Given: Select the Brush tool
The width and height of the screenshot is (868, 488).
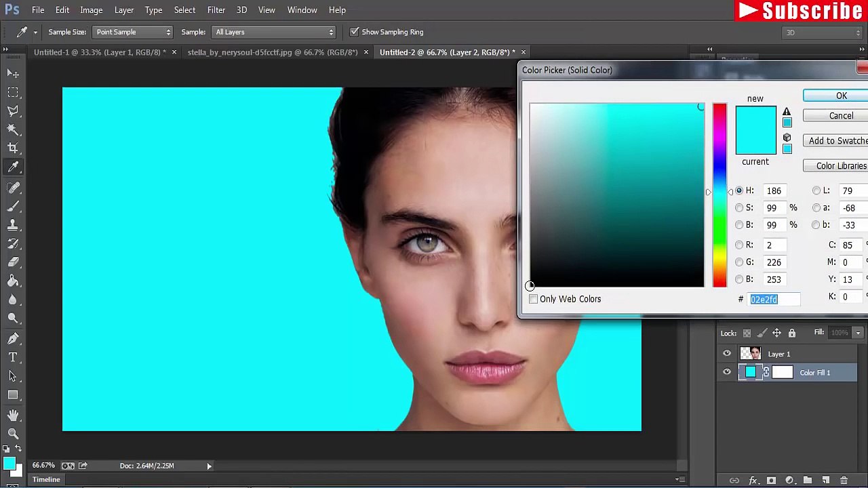Looking at the screenshot, I should [13, 206].
